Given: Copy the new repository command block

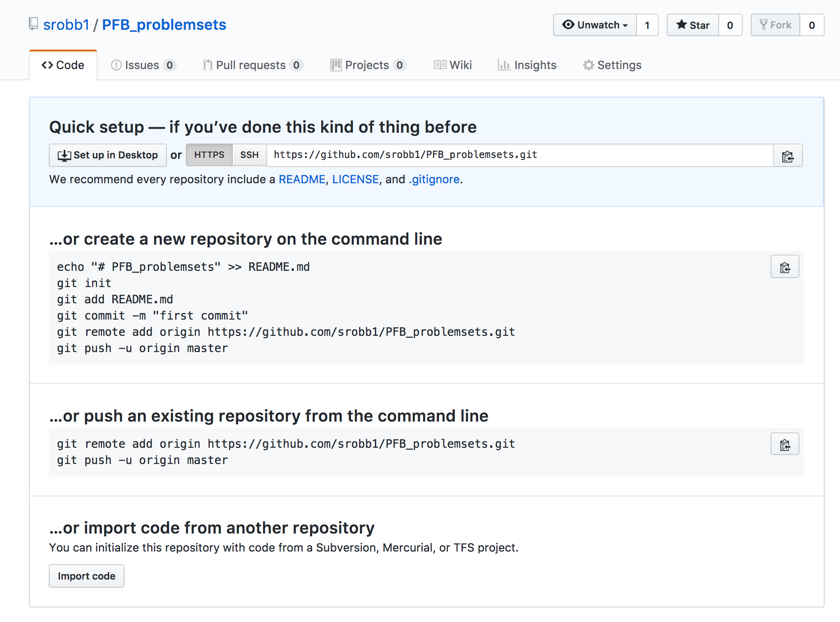Looking at the screenshot, I should coord(785,267).
